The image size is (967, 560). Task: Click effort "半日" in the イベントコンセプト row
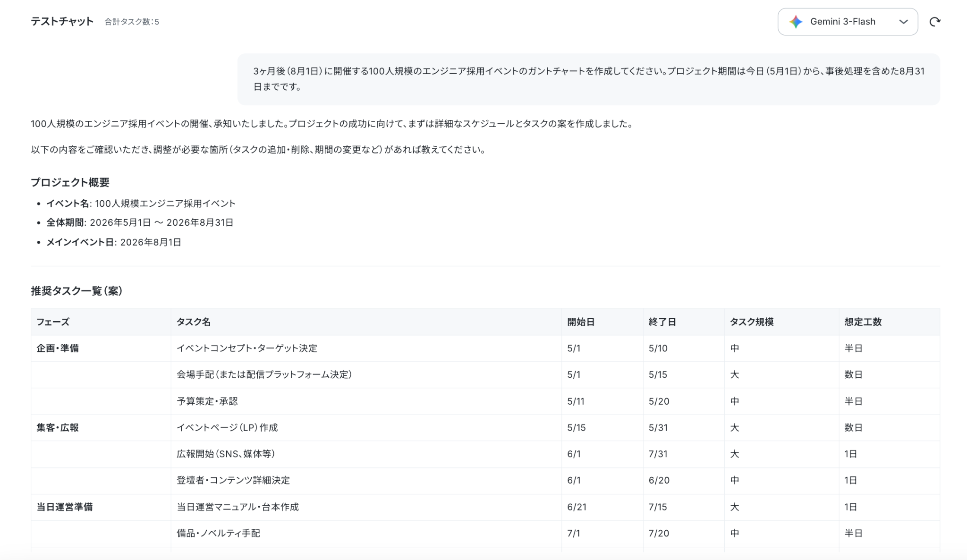click(854, 348)
